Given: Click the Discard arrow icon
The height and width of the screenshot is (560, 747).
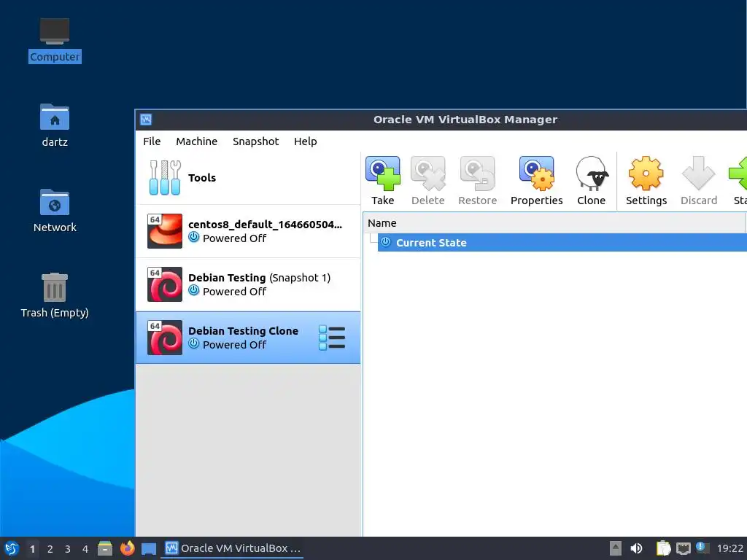Looking at the screenshot, I should [698, 174].
